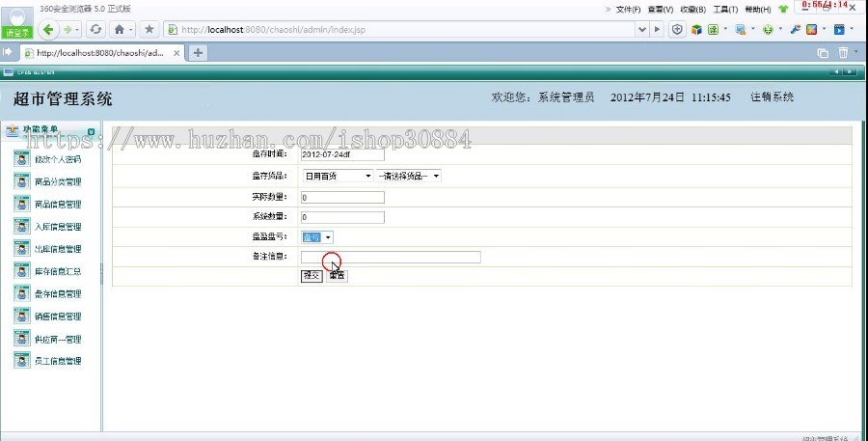The width and height of the screenshot is (868, 441).
Task: Click the 超市管理系统 title text
Action: point(63,98)
